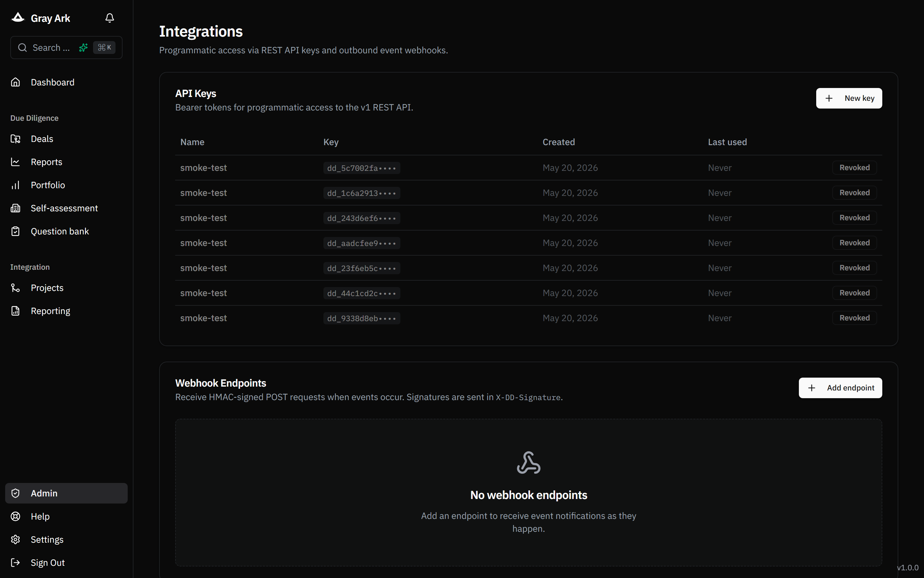Click the Settings gear icon
924x578 pixels.
(x=15, y=539)
